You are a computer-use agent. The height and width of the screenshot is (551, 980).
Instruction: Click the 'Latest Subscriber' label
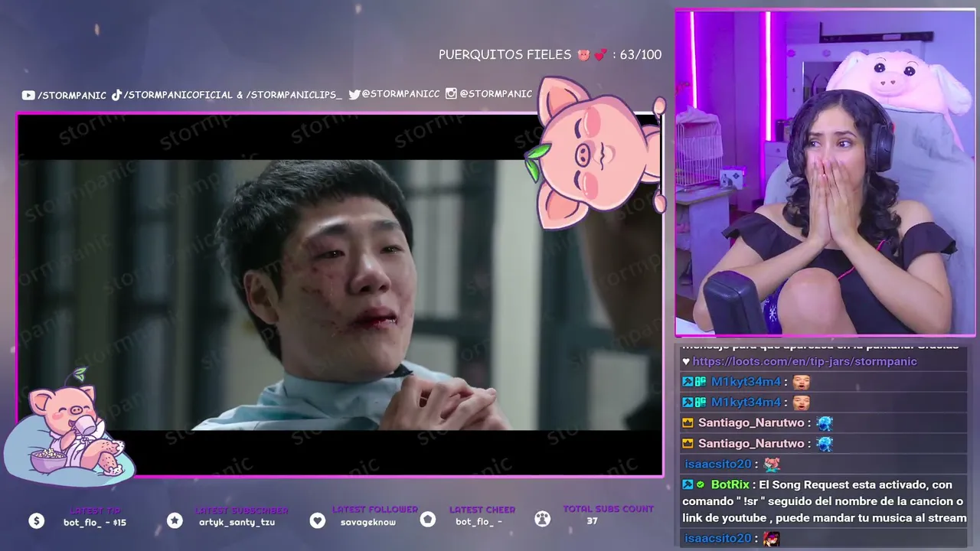click(242, 510)
